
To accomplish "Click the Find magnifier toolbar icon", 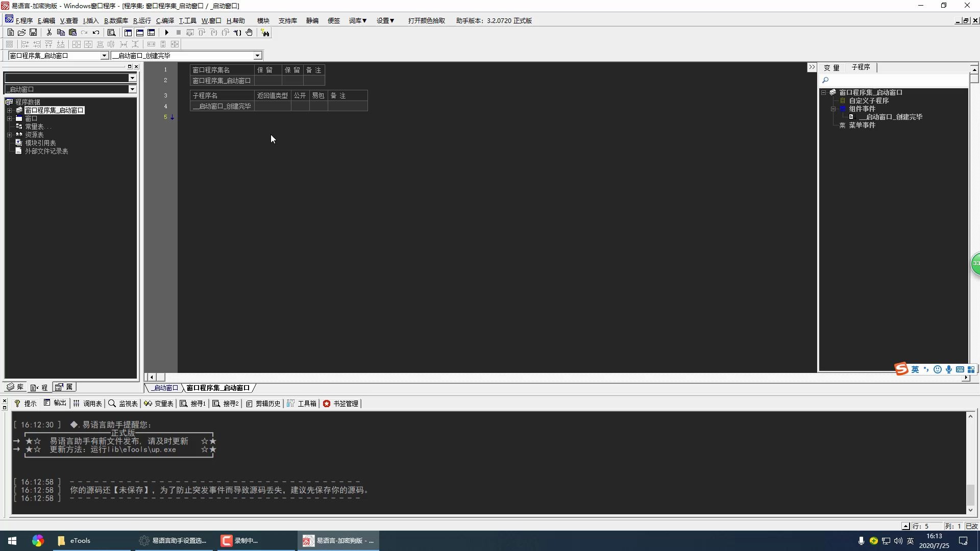I will [x=111, y=33].
